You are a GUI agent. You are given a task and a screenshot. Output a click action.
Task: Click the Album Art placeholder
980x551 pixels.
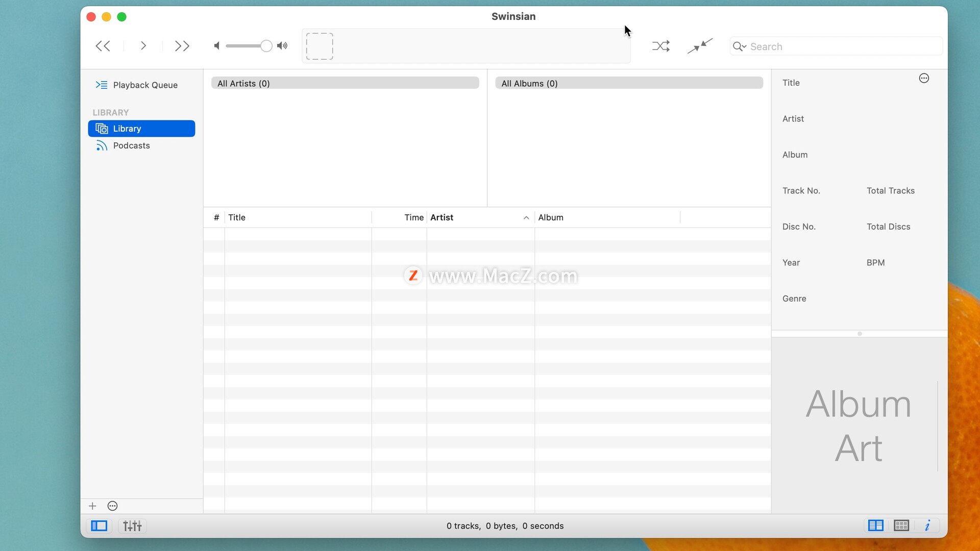[859, 425]
